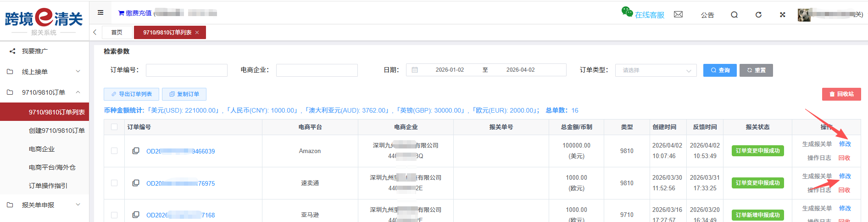868x222 pixels.
Task: Close the 9710/9810订单列表 tab
Action: pos(197,33)
